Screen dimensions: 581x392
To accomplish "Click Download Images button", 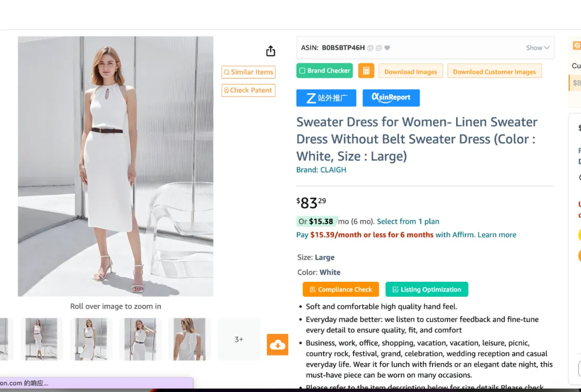I will (410, 72).
